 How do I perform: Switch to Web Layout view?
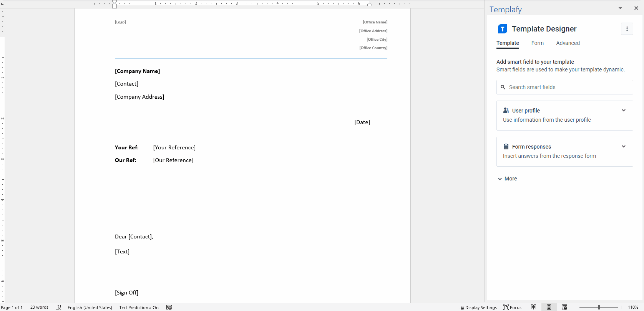point(564,307)
